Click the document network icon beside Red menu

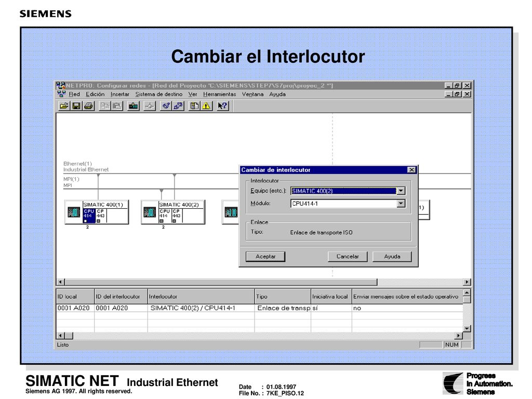click(61, 94)
